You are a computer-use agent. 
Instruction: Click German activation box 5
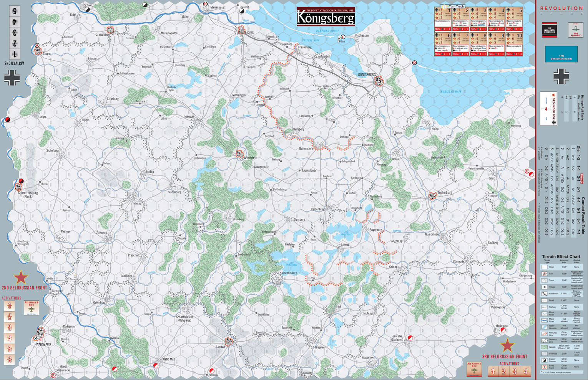coord(15,11)
